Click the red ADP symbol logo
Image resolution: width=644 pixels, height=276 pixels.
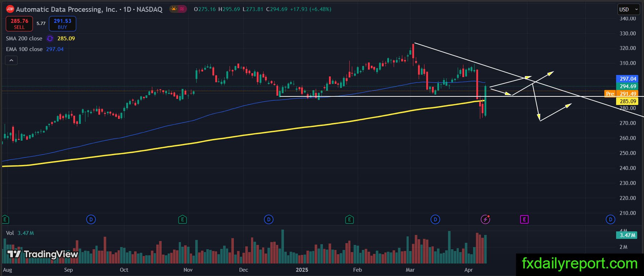point(10,9)
